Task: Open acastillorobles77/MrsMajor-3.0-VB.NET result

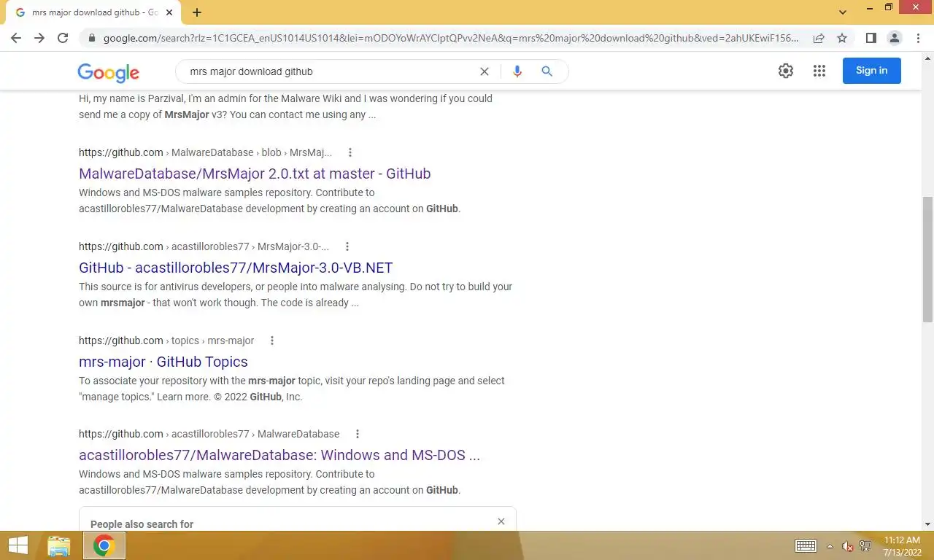Action: tap(236, 268)
